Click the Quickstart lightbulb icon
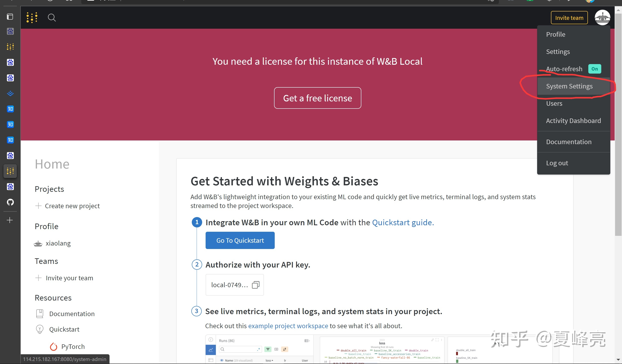Viewport: 622px width, 364px height. coord(40,329)
